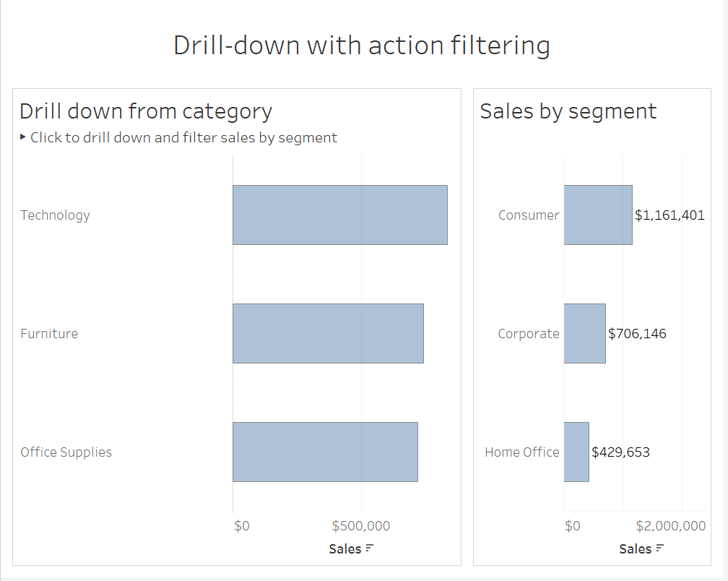
Task: Click the "Sales by segment" chart title
Action: pyautogui.click(x=568, y=111)
